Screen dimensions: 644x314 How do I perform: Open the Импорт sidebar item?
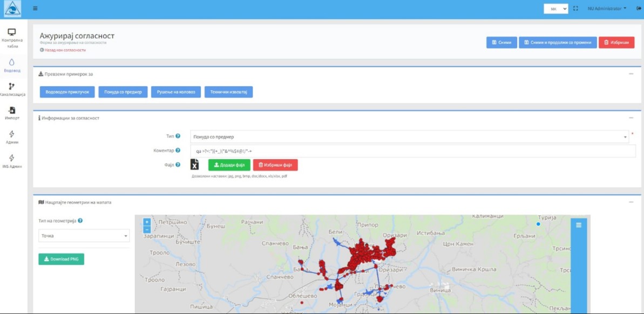click(x=12, y=113)
